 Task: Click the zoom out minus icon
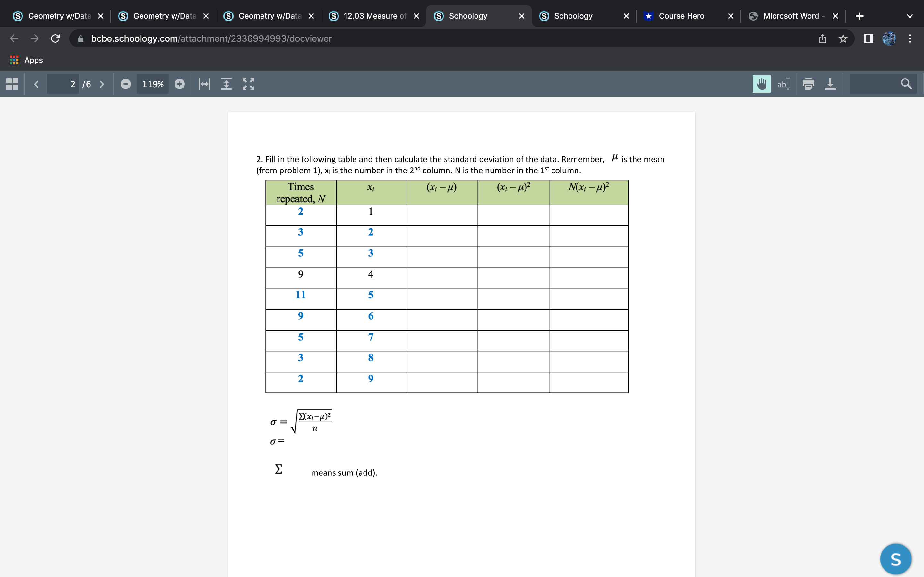pos(126,84)
